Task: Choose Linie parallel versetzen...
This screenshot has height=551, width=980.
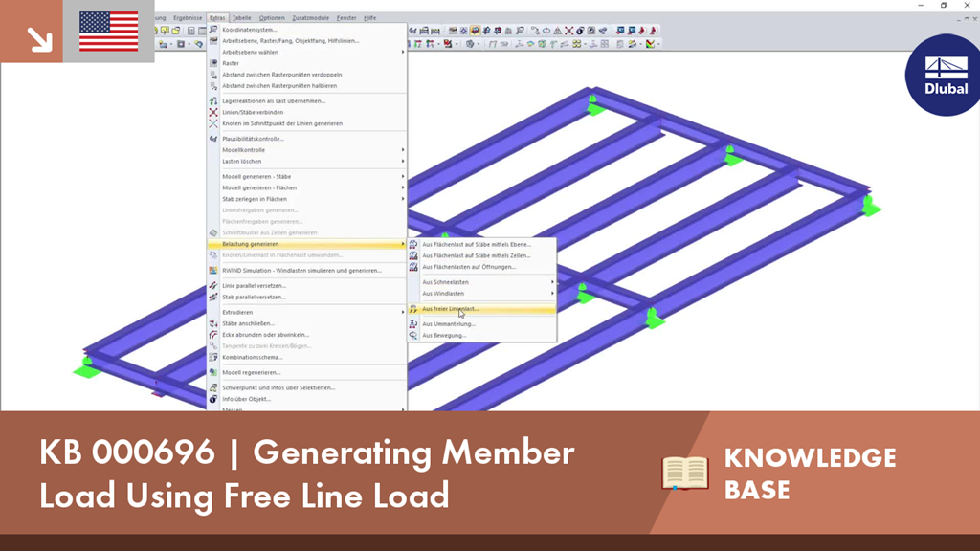Action: 306,285
